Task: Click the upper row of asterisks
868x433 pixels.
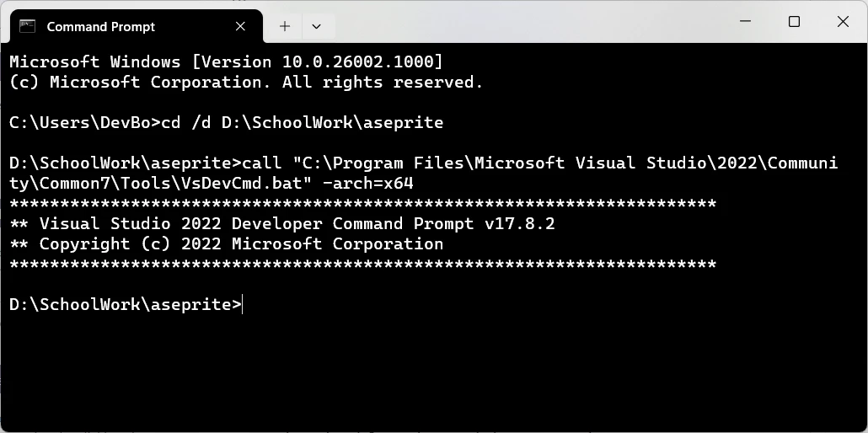Action: pyautogui.click(x=363, y=204)
